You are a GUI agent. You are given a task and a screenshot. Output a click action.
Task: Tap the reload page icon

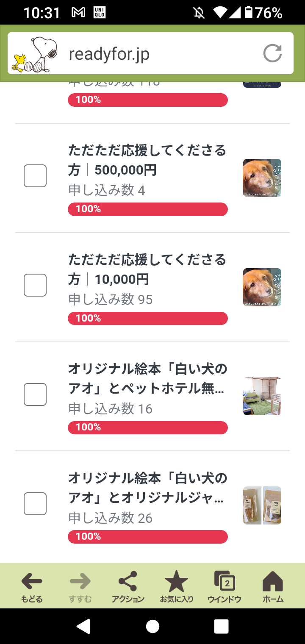click(272, 54)
